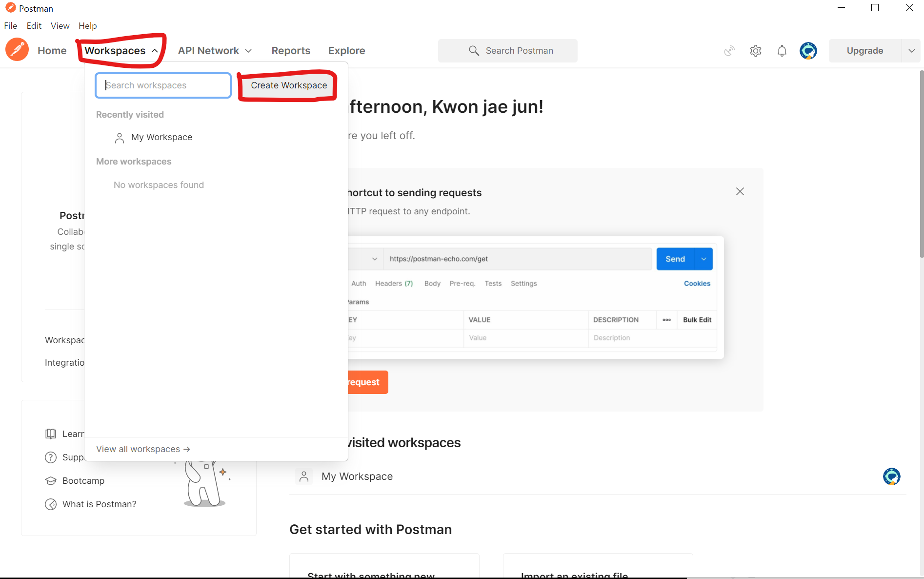Click the blue Send button
924x579 pixels.
click(x=675, y=259)
